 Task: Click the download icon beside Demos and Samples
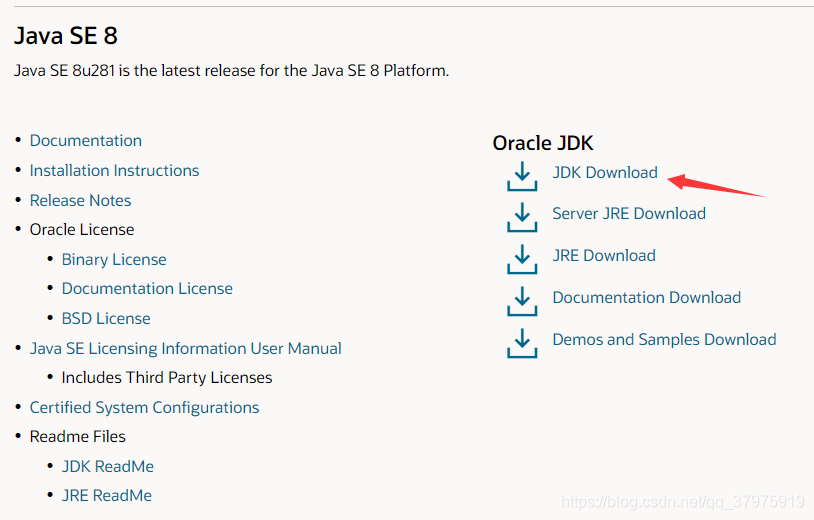[522, 343]
